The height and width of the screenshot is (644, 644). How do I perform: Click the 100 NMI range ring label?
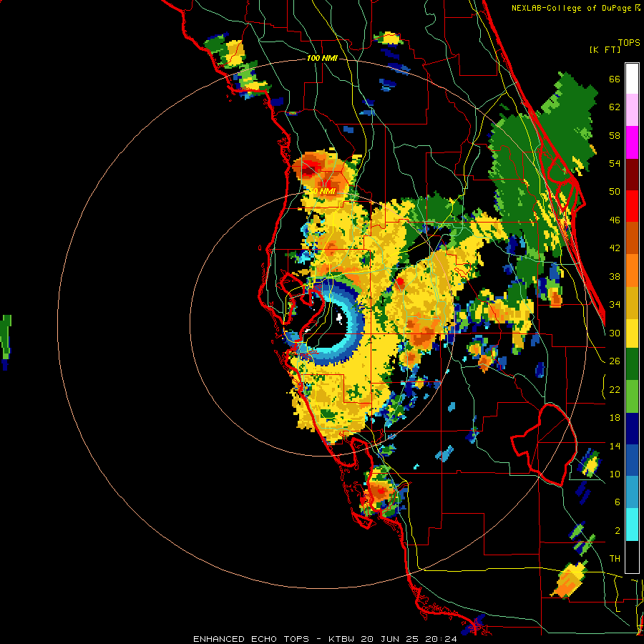322,59
